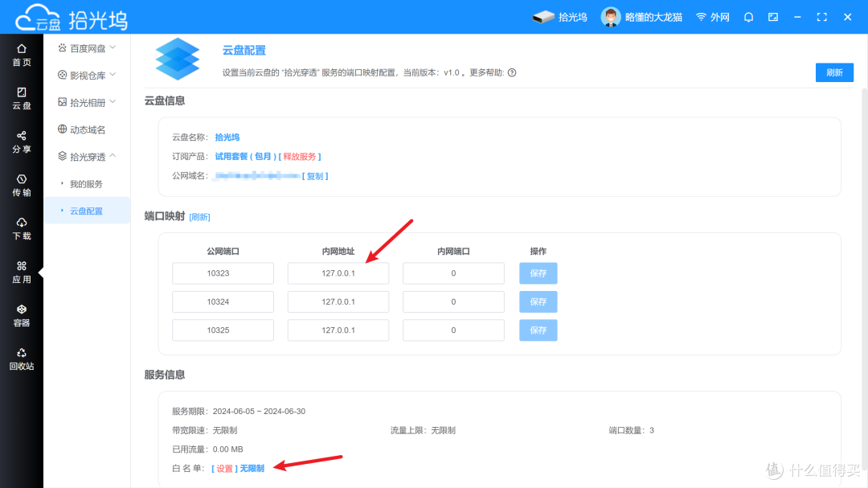Expand the 拾光相册 menu
868x488 pixels.
(x=87, y=102)
